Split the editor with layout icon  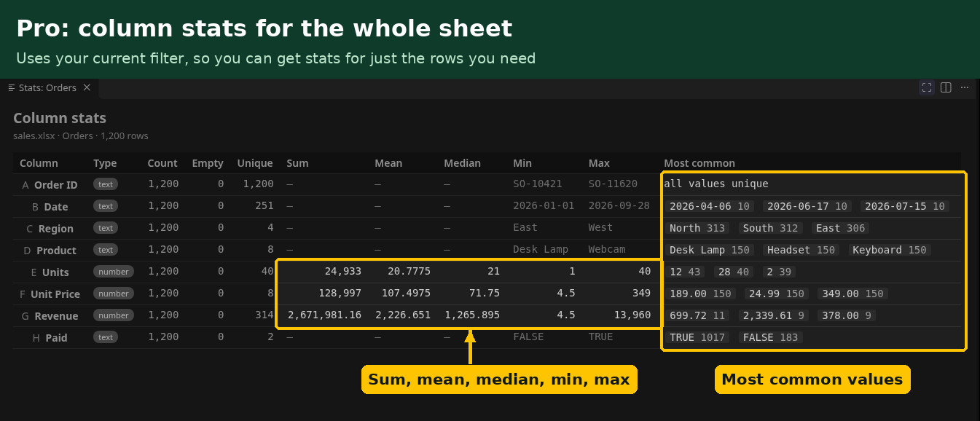[x=946, y=87]
